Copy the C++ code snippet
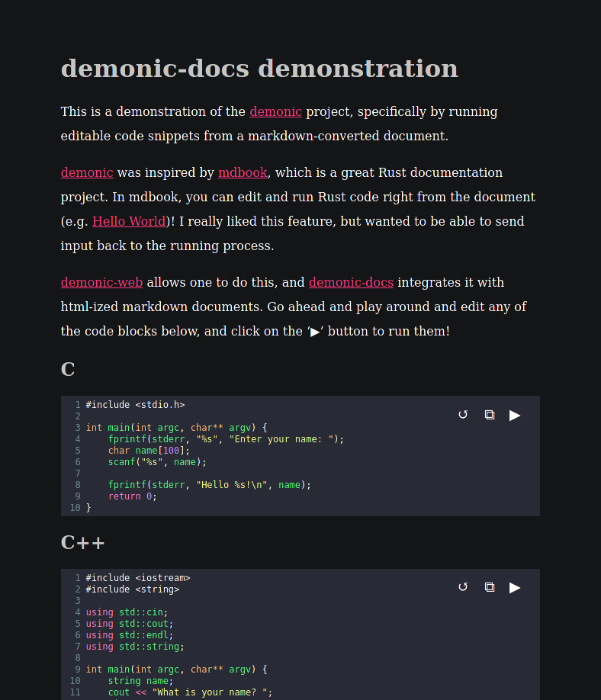This screenshot has height=700, width=601. [490, 587]
